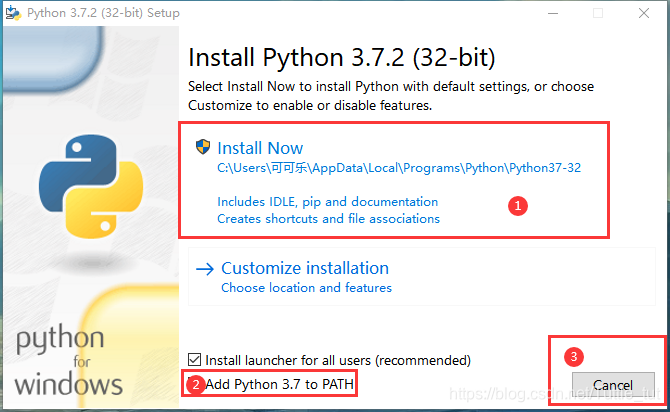Minimize the Python Setup window

[x=553, y=13]
